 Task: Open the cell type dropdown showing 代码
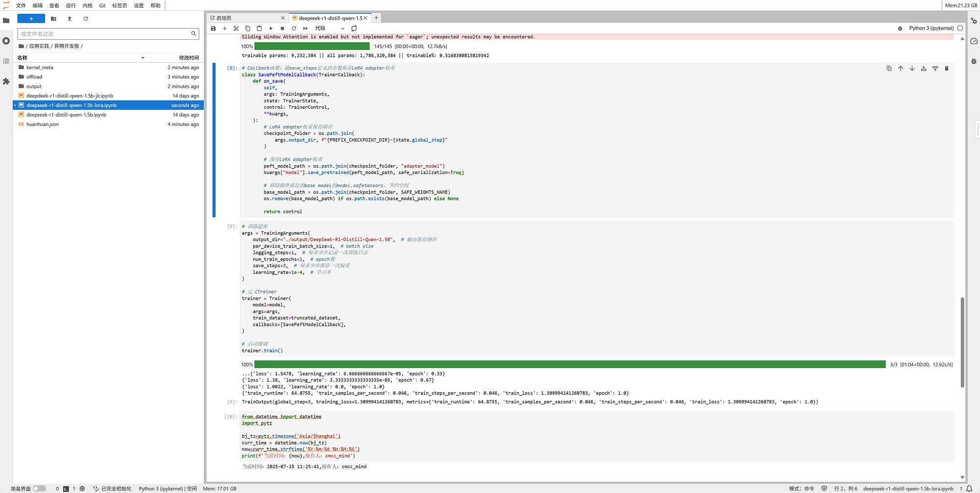pyautogui.click(x=330, y=28)
